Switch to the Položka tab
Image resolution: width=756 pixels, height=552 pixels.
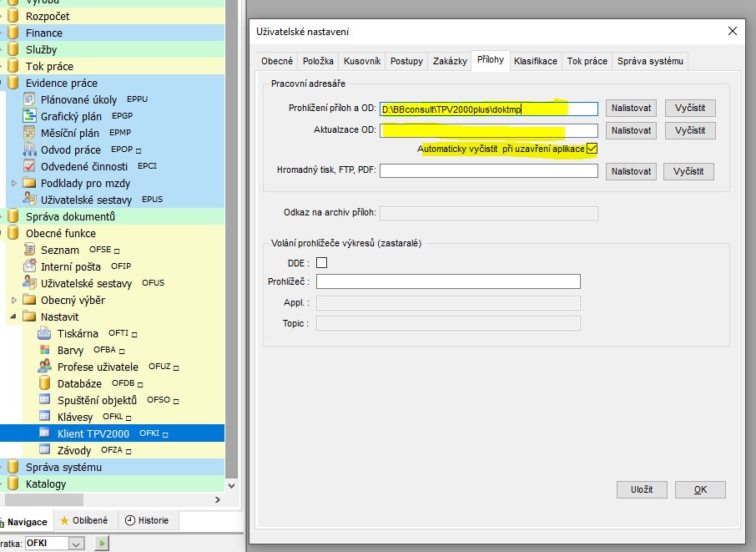click(x=318, y=61)
